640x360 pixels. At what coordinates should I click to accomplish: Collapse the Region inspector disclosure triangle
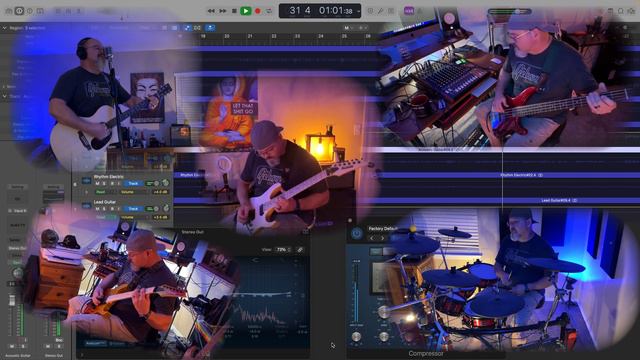tap(4, 28)
